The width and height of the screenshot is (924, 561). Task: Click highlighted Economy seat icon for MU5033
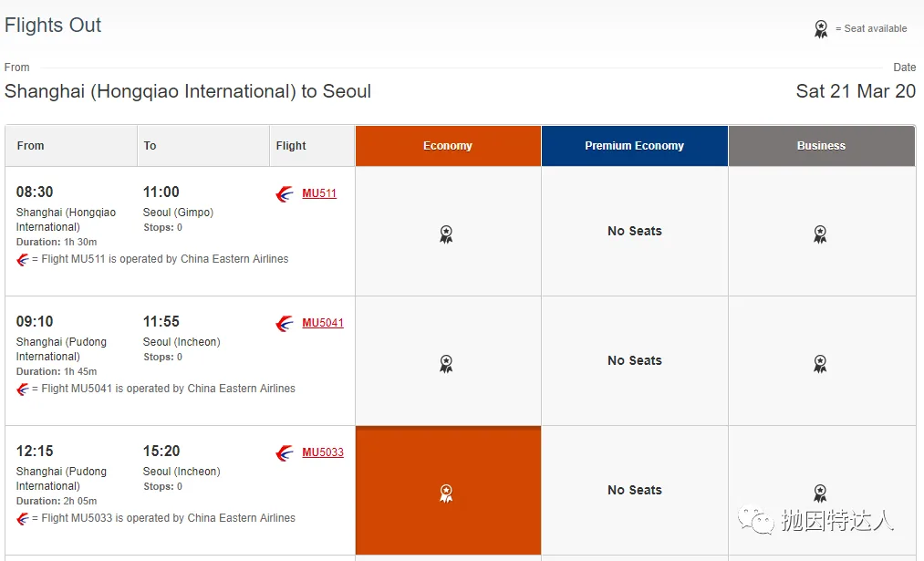tap(446, 493)
